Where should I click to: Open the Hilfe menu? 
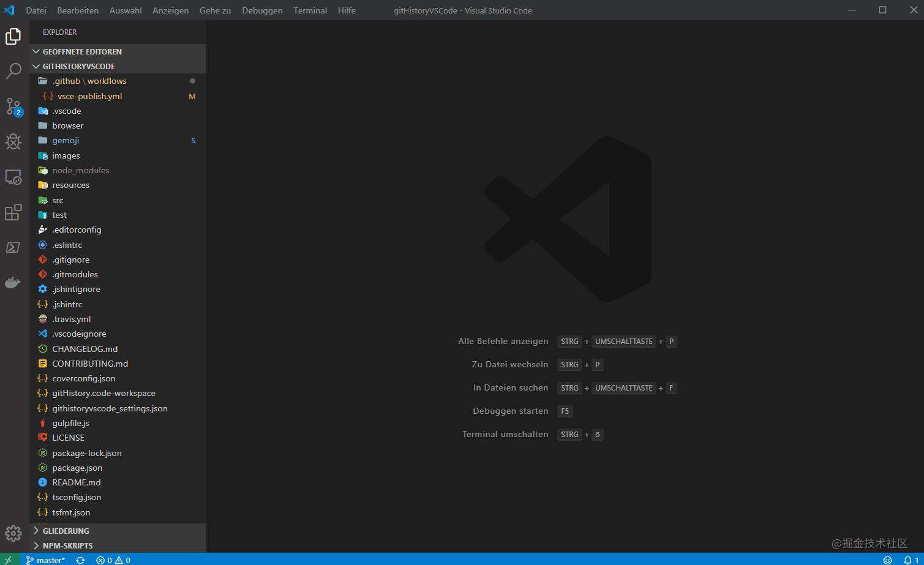[347, 10]
